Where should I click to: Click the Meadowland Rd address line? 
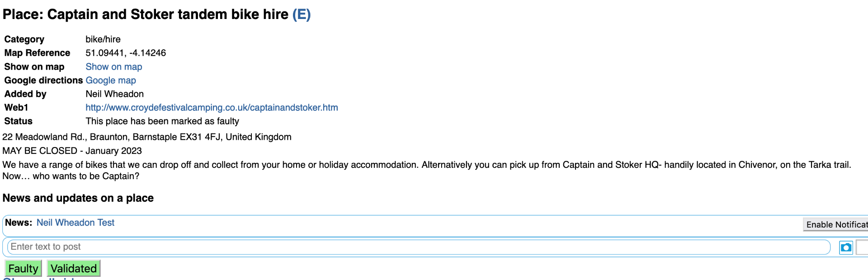(147, 137)
